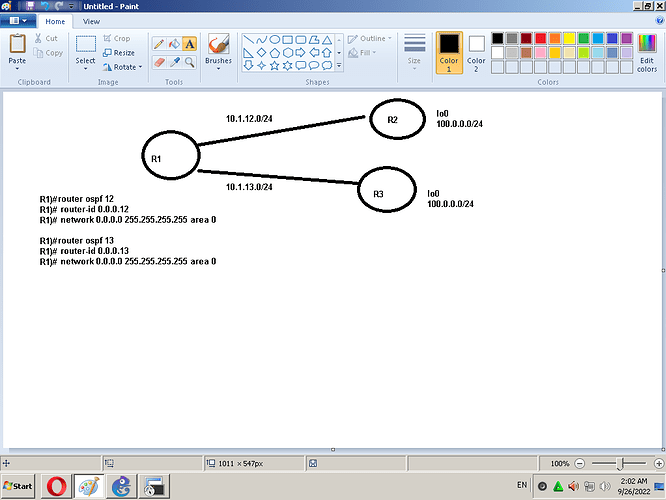Open Opera browser from taskbar
Screen dimensions: 666x500
(56, 486)
